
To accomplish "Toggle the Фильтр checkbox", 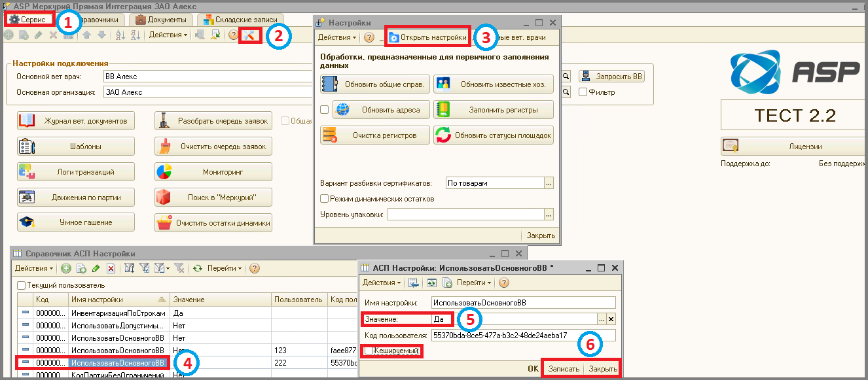I will pyautogui.click(x=583, y=92).
